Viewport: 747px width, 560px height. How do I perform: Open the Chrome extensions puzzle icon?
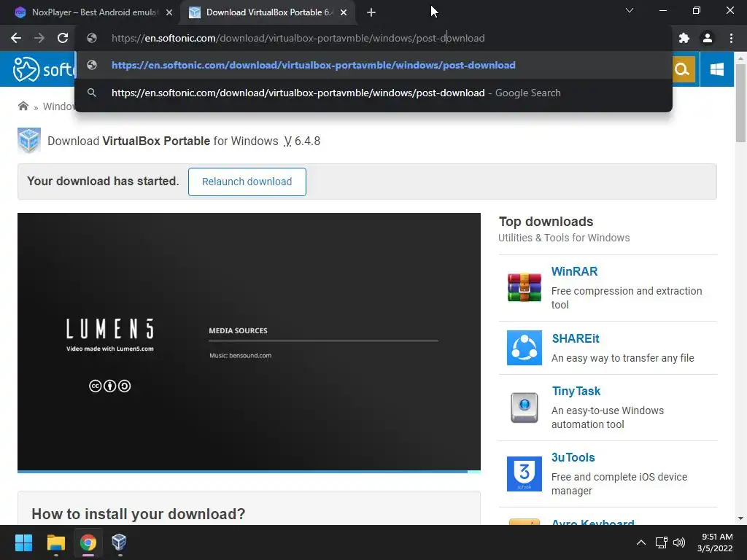tap(684, 38)
